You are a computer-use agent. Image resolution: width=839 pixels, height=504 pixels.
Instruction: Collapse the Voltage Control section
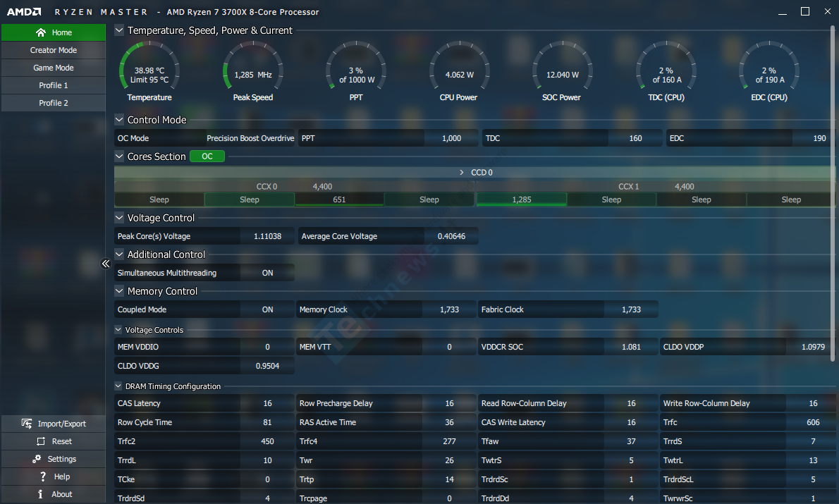[119, 218]
